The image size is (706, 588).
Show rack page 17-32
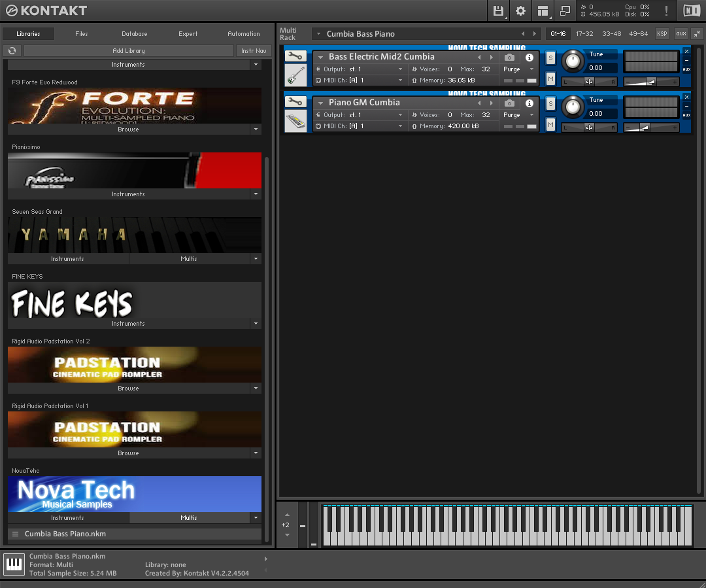[x=584, y=34]
